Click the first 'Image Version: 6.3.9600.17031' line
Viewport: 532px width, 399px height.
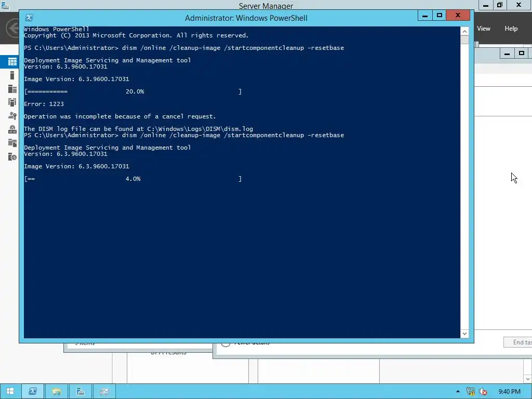point(76,79)
